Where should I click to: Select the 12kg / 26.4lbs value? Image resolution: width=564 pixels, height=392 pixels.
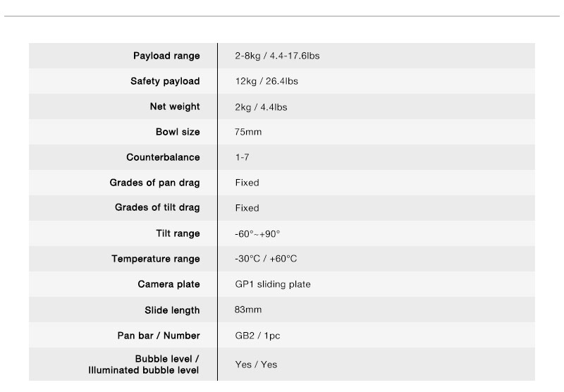point(266,81)
